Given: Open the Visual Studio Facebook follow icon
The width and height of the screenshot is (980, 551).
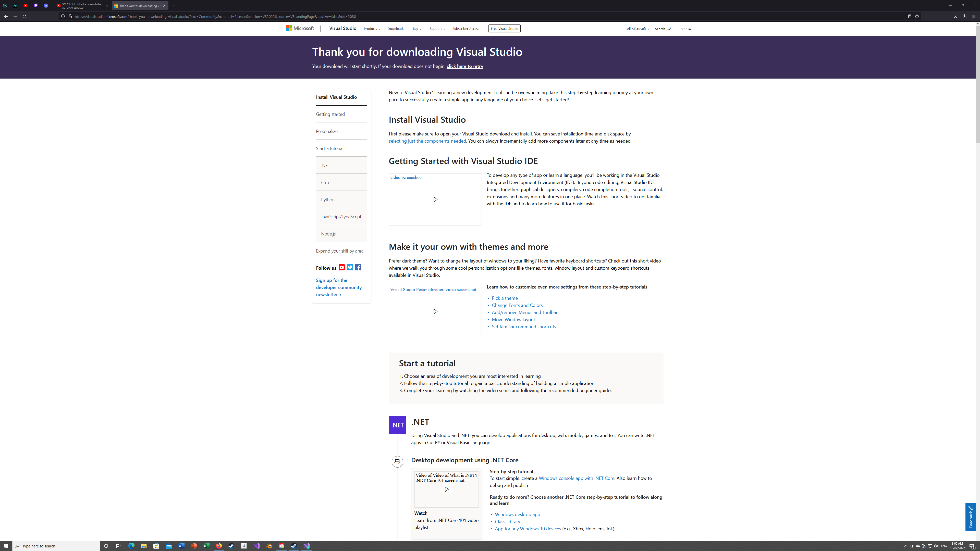Looking at the screenshot, I should click(358, 268).
